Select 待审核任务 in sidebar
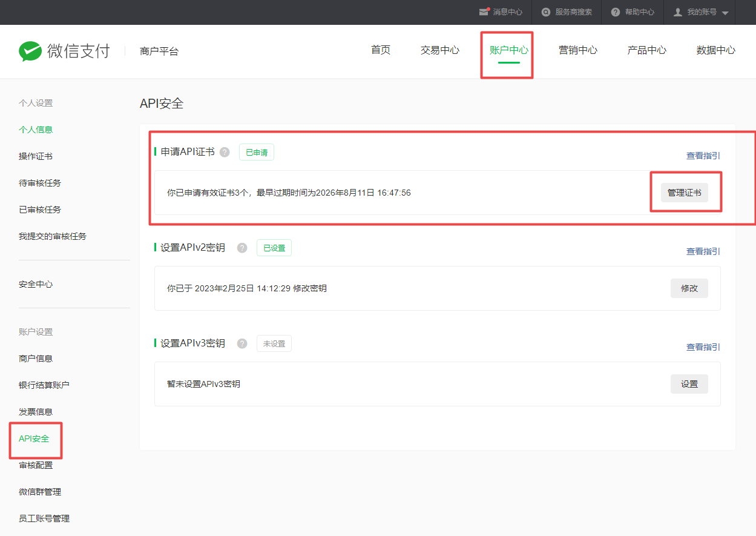 [x=40, y=183]
